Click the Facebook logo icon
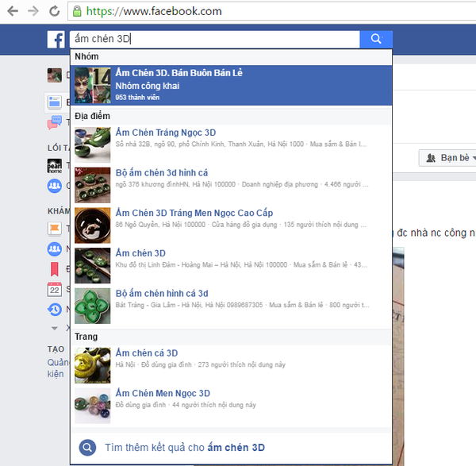Screen dimensions: 476x466 (56, 40)
